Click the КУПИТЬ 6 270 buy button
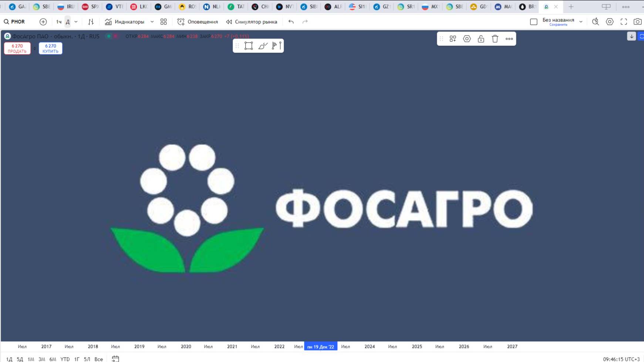Screen dimensions: 644x362 click(51, 48)
